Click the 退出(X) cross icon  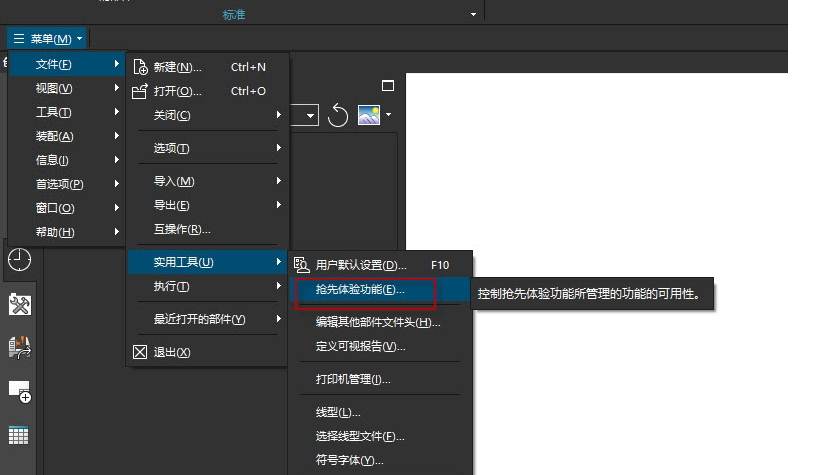click(x=140, y=352)
